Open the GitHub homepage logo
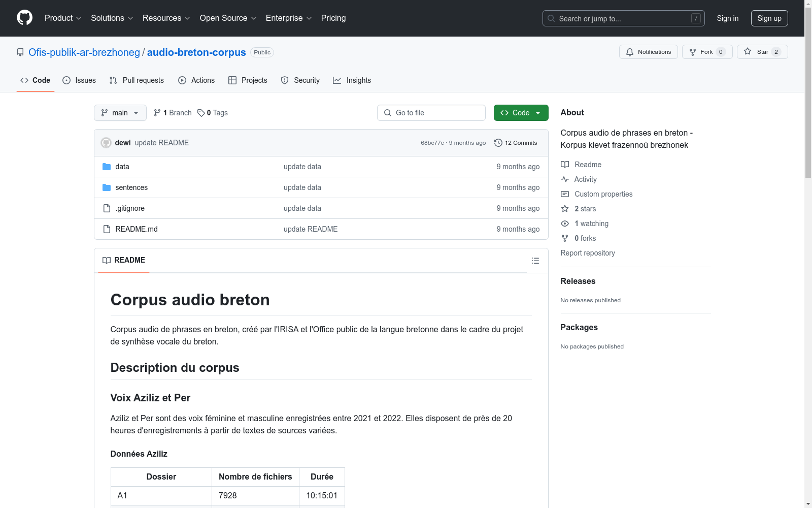Screen dimensions: 812x508 point(24,18)
